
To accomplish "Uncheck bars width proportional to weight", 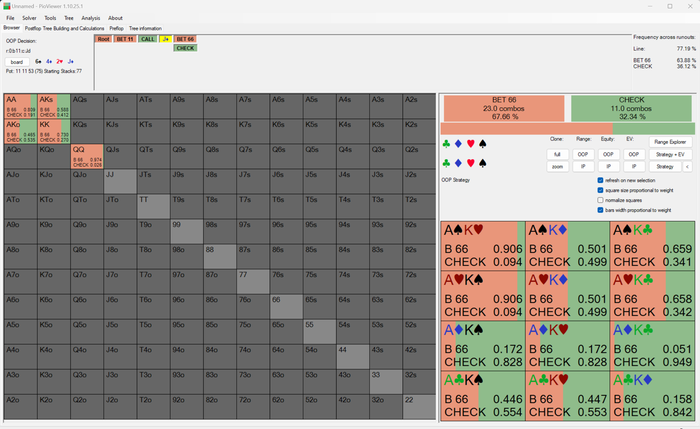I will point(600,210).
